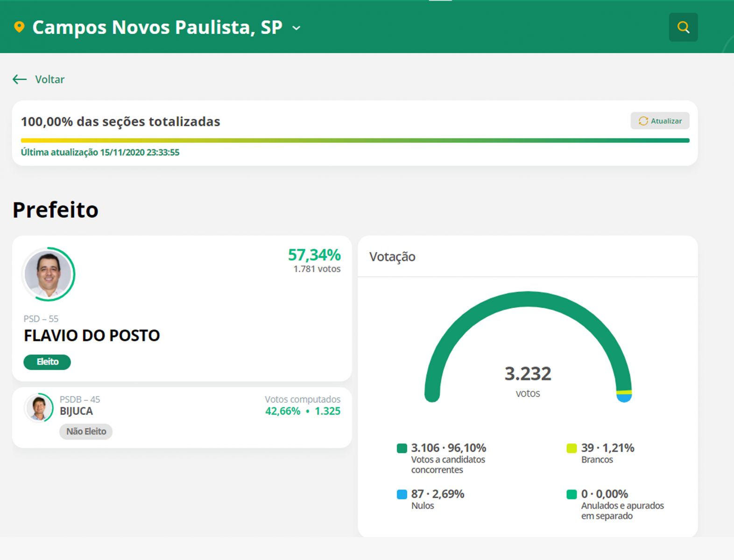Click the magnifying glass search icon
This screenshot has height=560, width=734.
683,27
